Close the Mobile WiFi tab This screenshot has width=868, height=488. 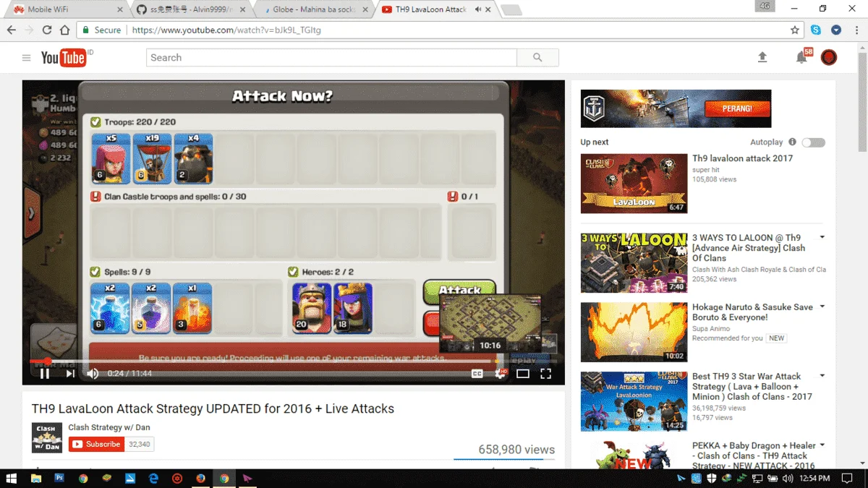pyautogui.click(x=119, y=10)
